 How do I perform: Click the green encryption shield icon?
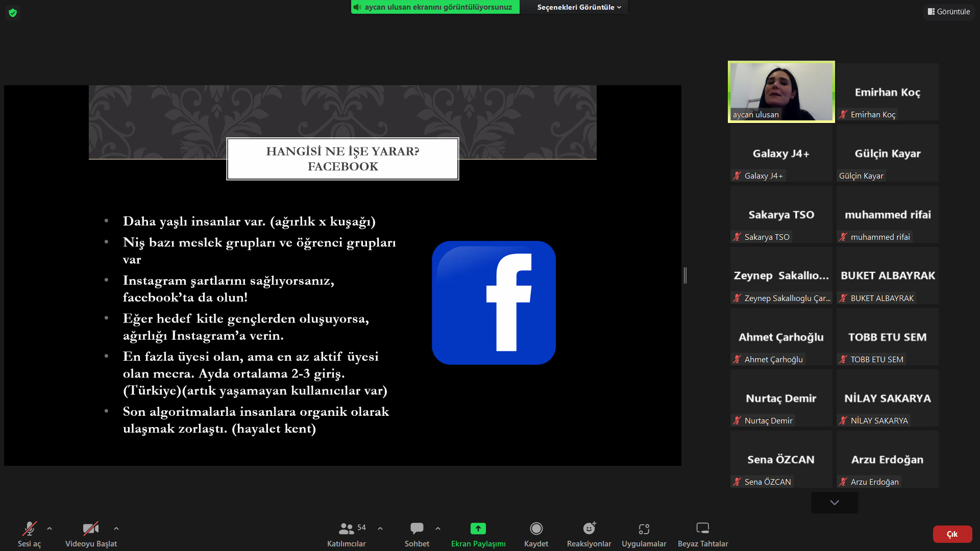(13, 13)
